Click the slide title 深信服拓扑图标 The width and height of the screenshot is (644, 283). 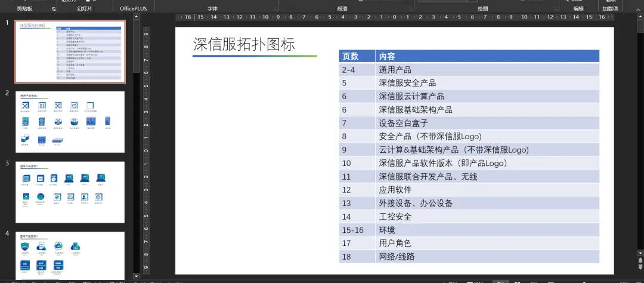pyautogui.click(x=244, y=44)
